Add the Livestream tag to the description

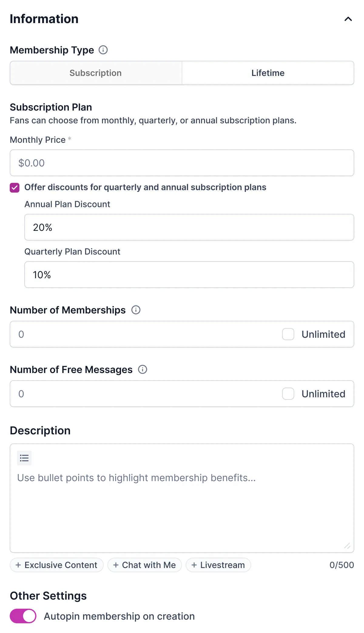218,565
